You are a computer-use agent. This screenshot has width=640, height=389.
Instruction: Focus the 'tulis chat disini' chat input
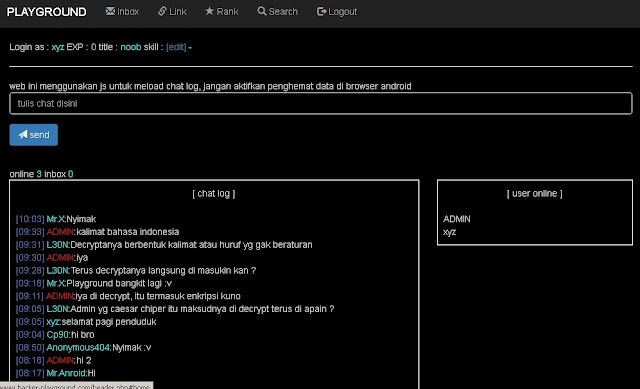click(x=321, y=103)
